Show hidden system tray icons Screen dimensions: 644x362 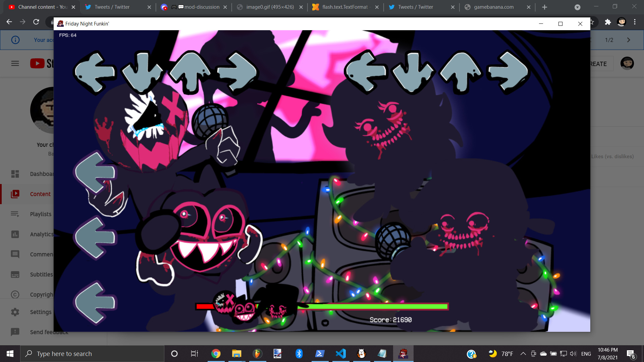coord(523,354)
